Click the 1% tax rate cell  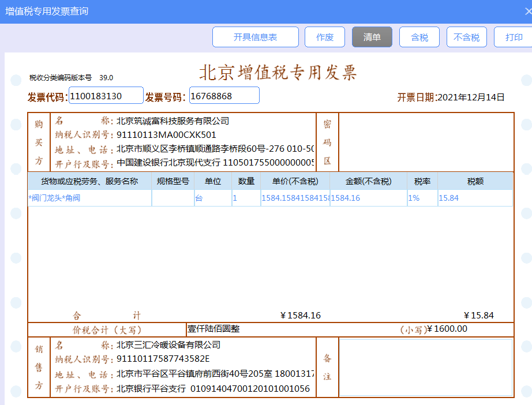tap(422, 198)
